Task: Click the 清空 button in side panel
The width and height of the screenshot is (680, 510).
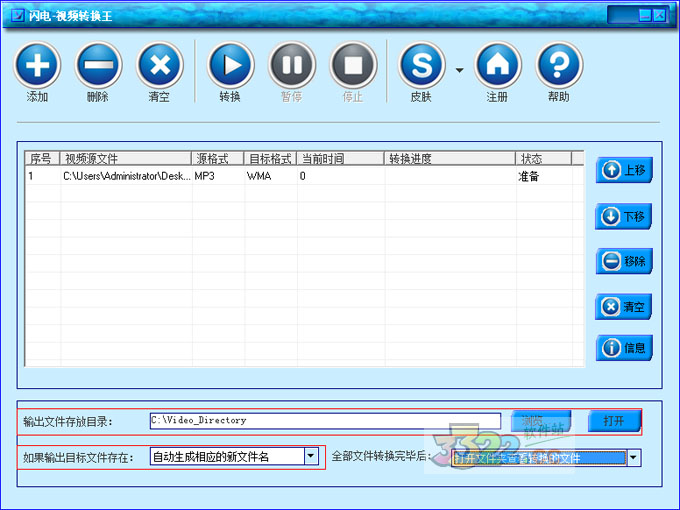Action: [x=624, y=307]
